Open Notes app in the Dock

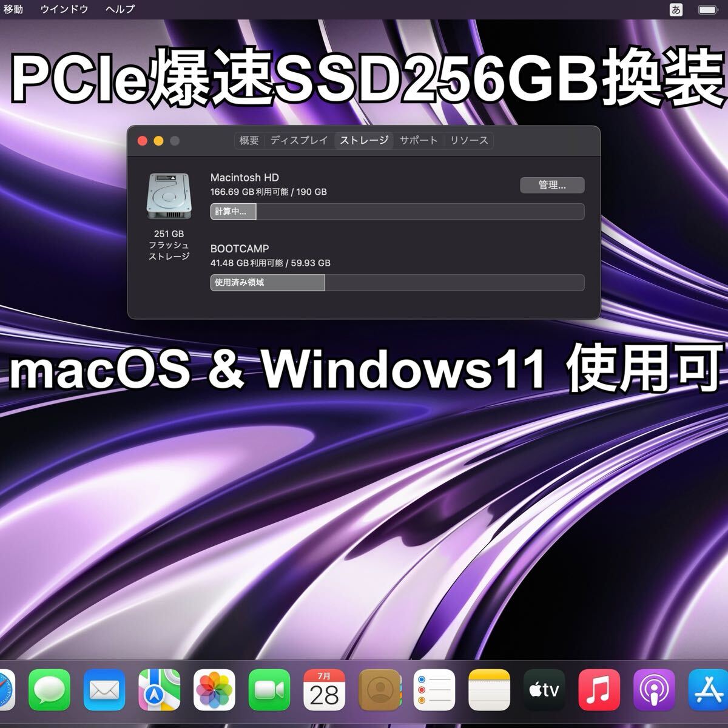point(489,690)
